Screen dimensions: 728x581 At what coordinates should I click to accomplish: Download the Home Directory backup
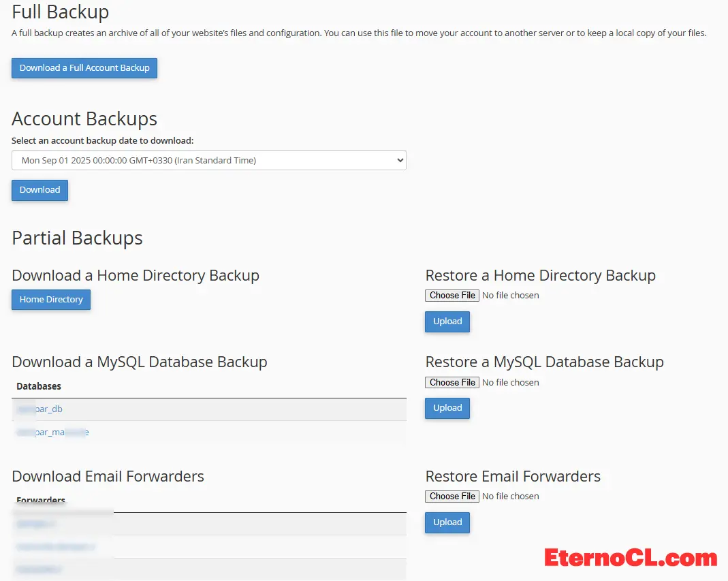[51, 300]
